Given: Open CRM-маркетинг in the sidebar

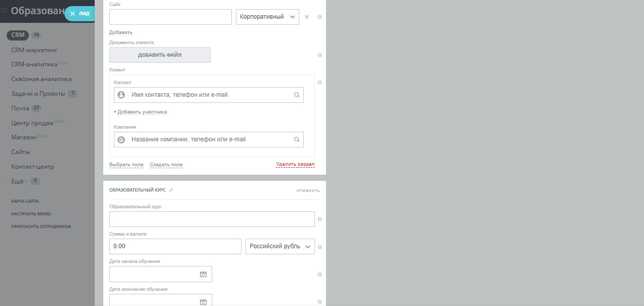Looking at the screenshot, I should [x=34, y=50].
